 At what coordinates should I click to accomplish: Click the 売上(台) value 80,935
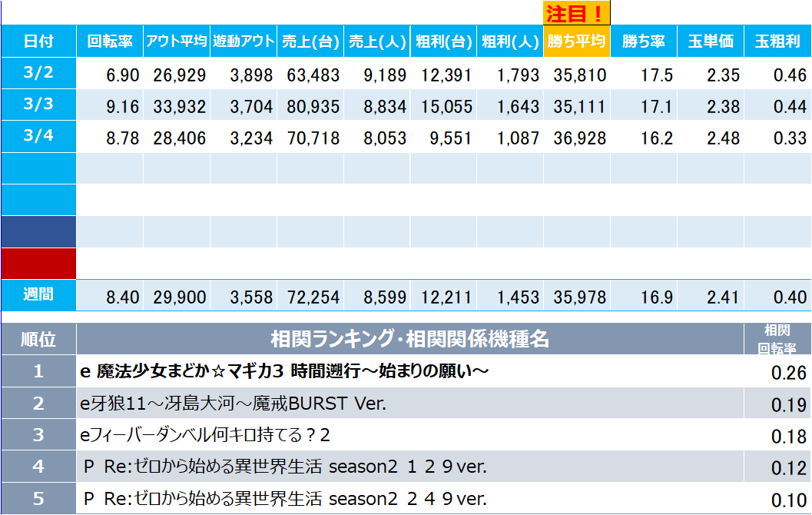(x=310, y=106)
